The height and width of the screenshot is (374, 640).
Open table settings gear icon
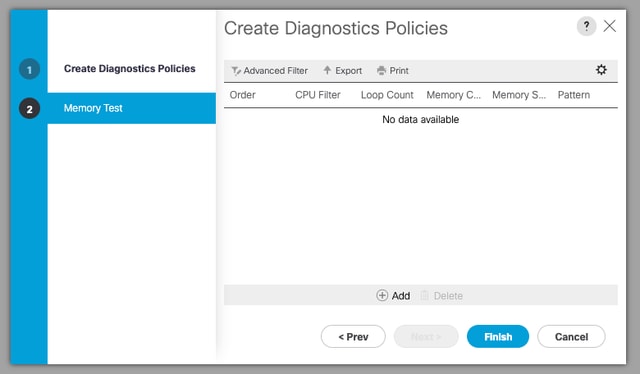tap(601, 70)
